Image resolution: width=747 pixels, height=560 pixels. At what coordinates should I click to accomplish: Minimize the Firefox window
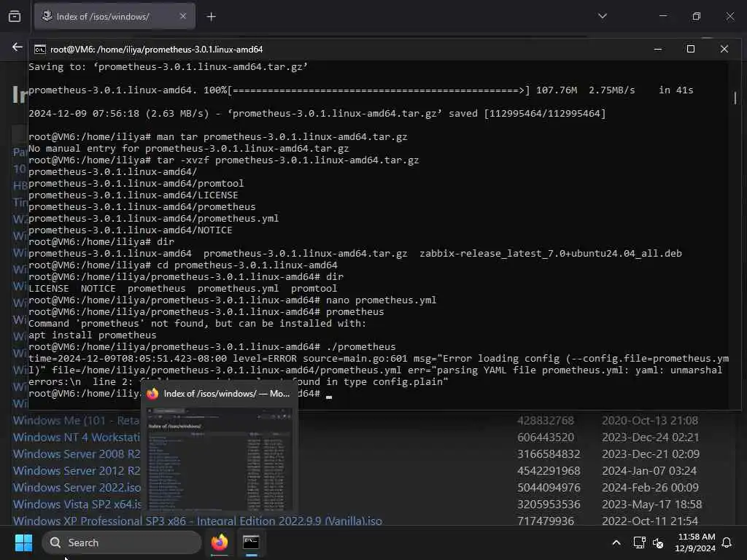coord(662,16)
